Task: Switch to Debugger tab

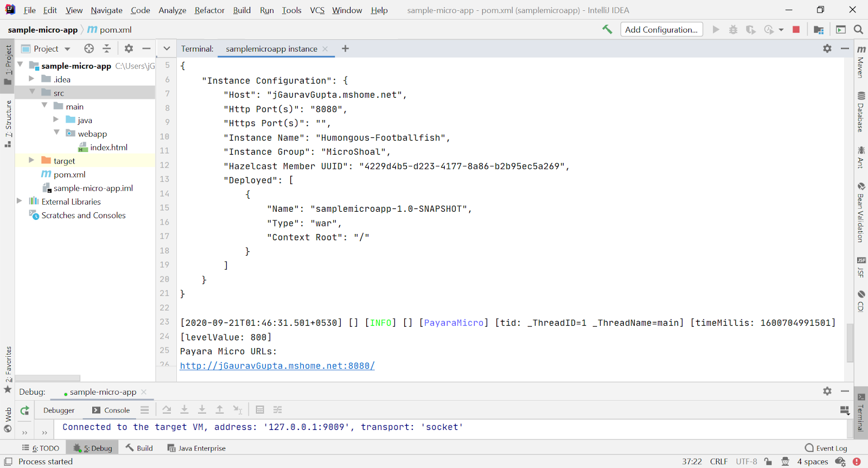Action: pyautogui.click(x=59, y=410)
